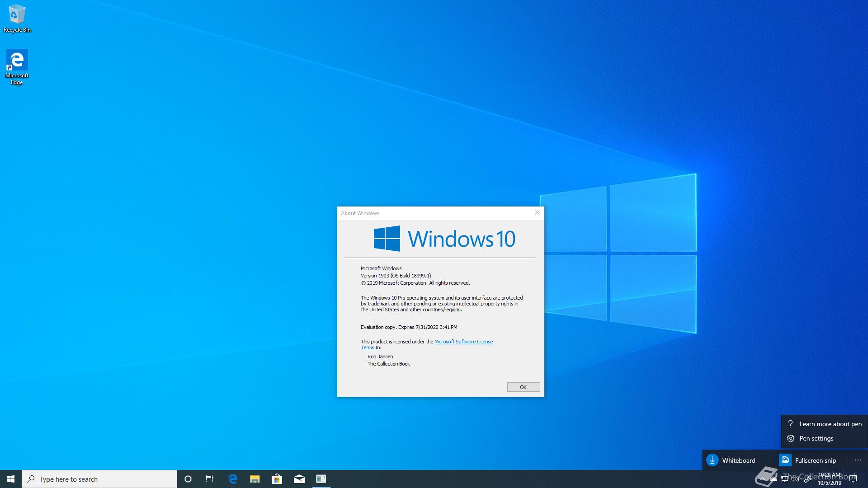Open the Windows Start menu

[x=11, y=479]
